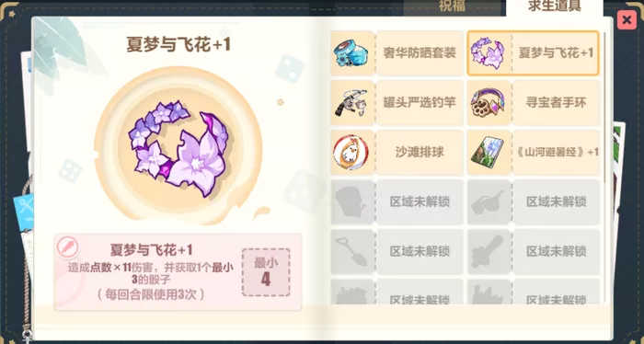Click the locked sunglasses silhouette icon
The width and height of the screenshot is (644, 344).
[x=488, y=202]
